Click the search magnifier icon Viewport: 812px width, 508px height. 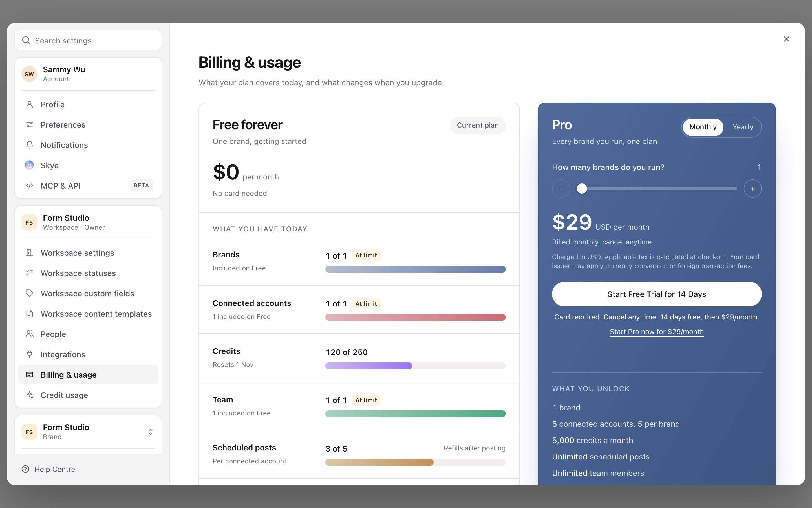pos(26,40)
